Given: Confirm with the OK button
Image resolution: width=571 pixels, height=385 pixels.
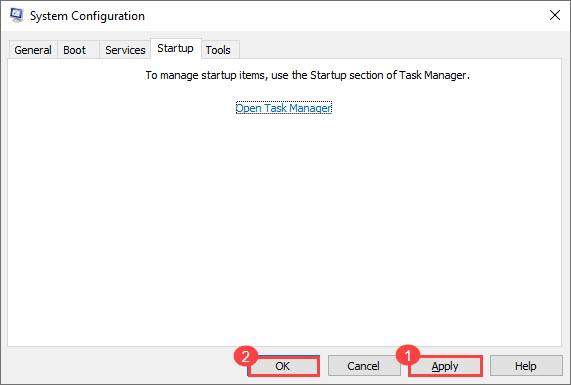Looking at the screenshot, I should [283, 366].
